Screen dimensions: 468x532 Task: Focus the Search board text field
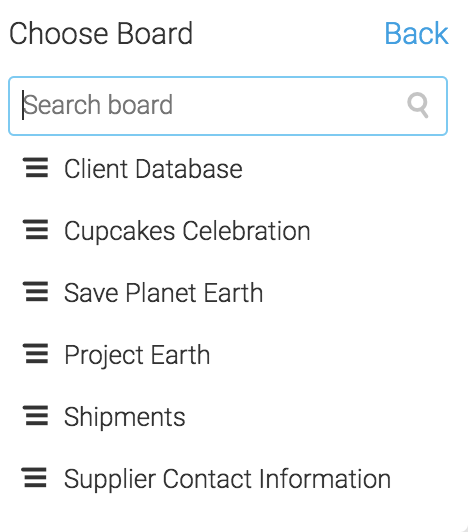tap(228, 106)
